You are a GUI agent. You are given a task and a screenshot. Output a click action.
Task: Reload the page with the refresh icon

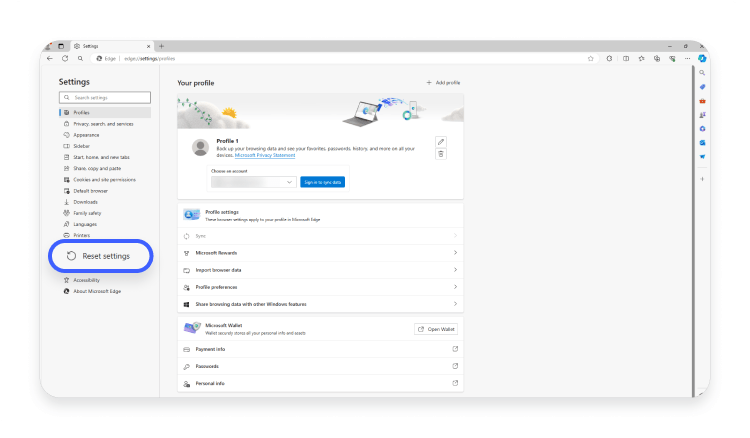click(65, 58)
